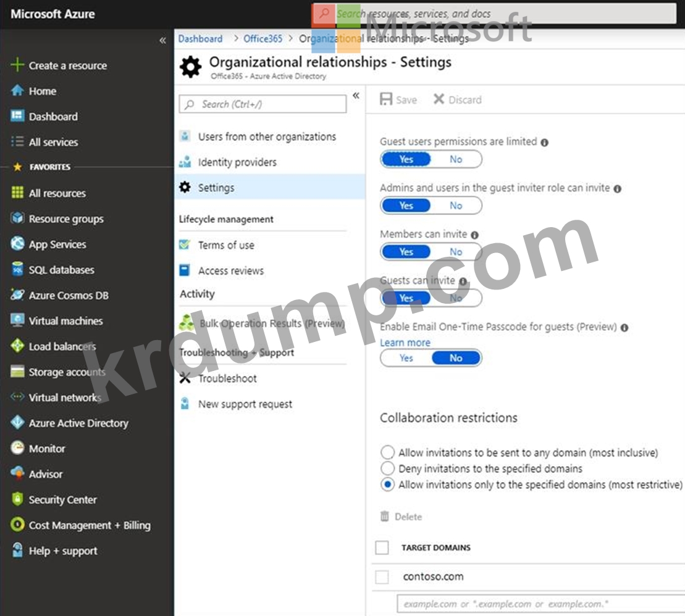Screen dimensions: 685x616
Task: Click the Virtual machines icon in sidebar
Action: (x=17, y=321)
